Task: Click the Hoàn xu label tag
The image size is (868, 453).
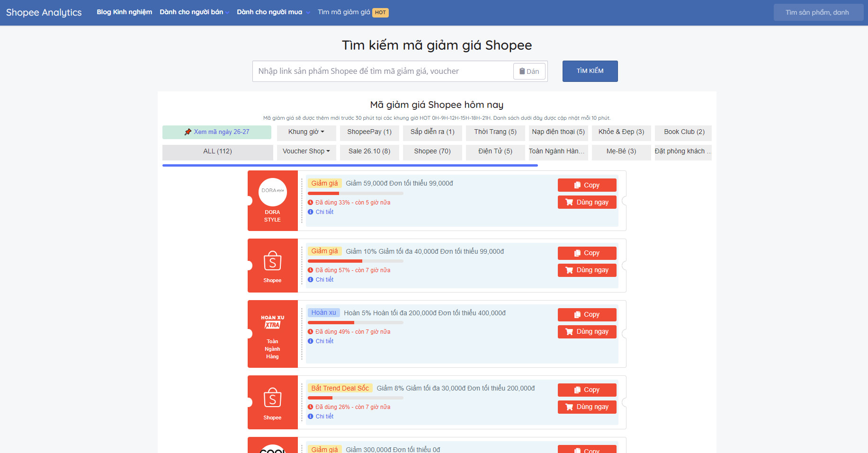Action: (323, 313)
